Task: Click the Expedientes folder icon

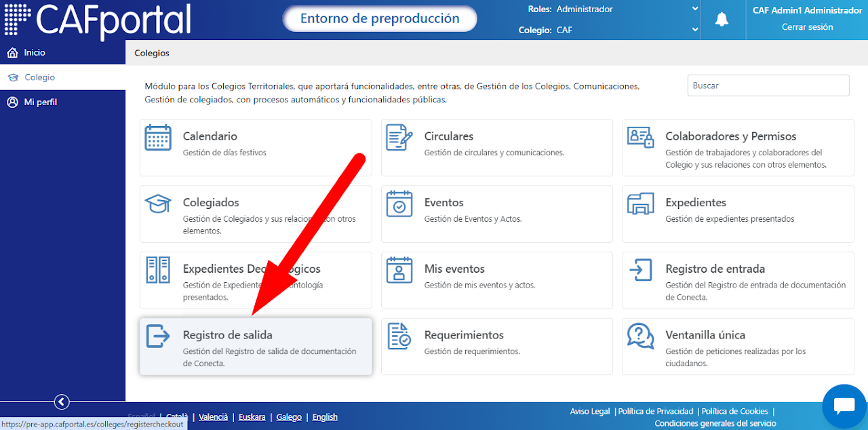Action: [641, 203]
